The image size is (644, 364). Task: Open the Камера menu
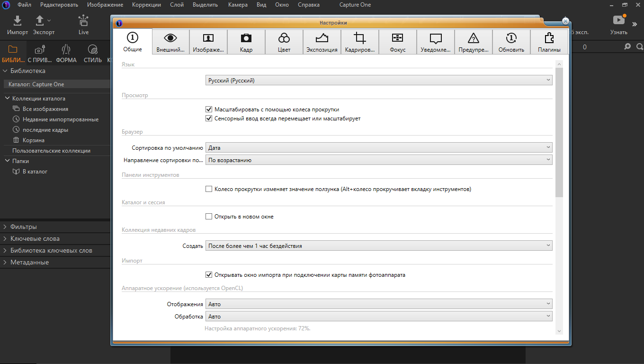coord(238,5)
